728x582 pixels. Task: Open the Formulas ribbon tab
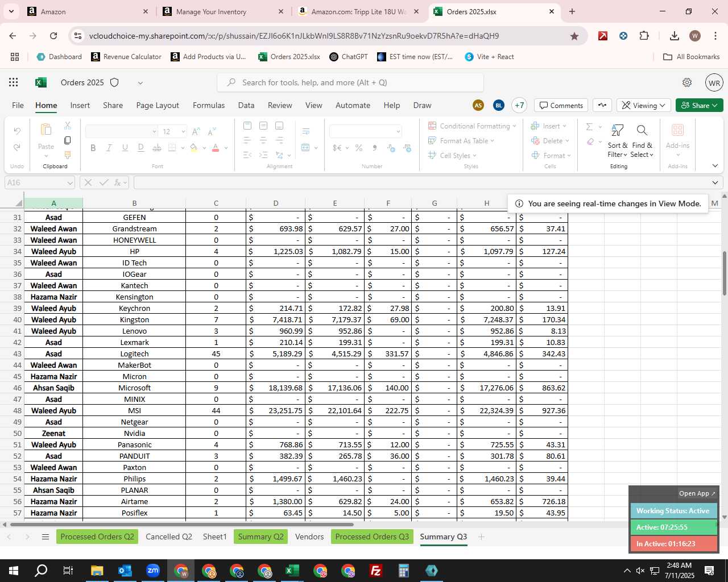coord(209,105)
